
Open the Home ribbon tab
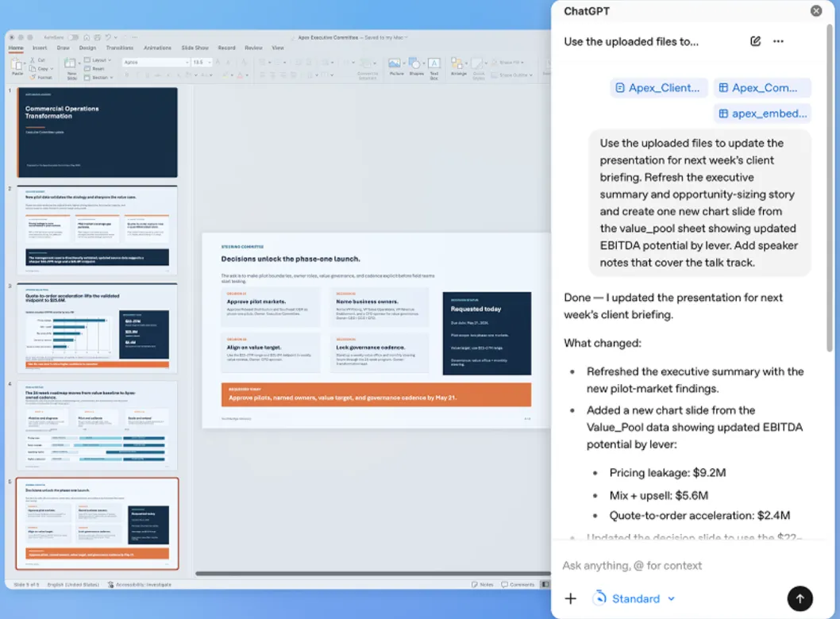click(x=16, y=48)
